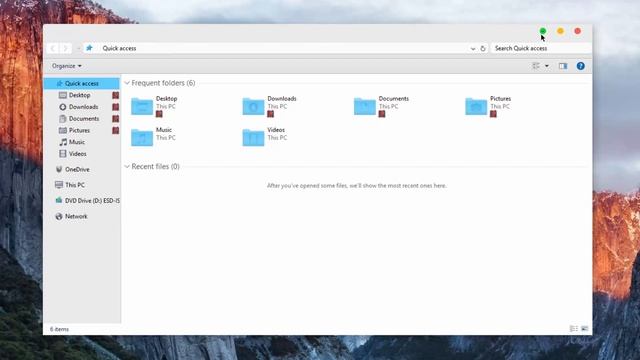640x360 pixels.
Task: Select the Videos folder icon in Frequent folders
Action: [x=253, y=137]
